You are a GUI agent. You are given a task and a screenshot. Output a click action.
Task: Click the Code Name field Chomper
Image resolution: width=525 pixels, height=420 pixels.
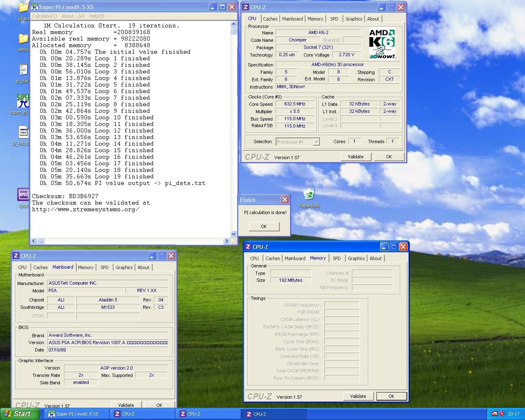[297, 40]
